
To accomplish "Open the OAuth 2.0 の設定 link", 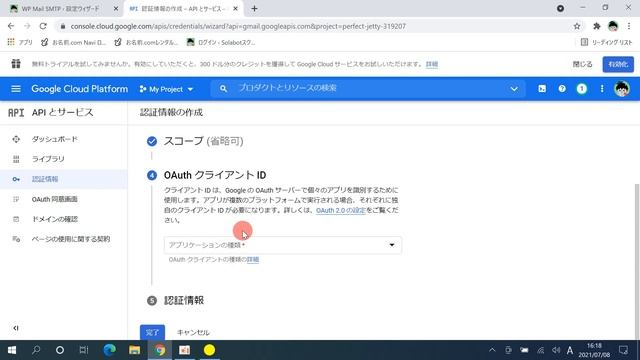I will click(x=341, y=210).
